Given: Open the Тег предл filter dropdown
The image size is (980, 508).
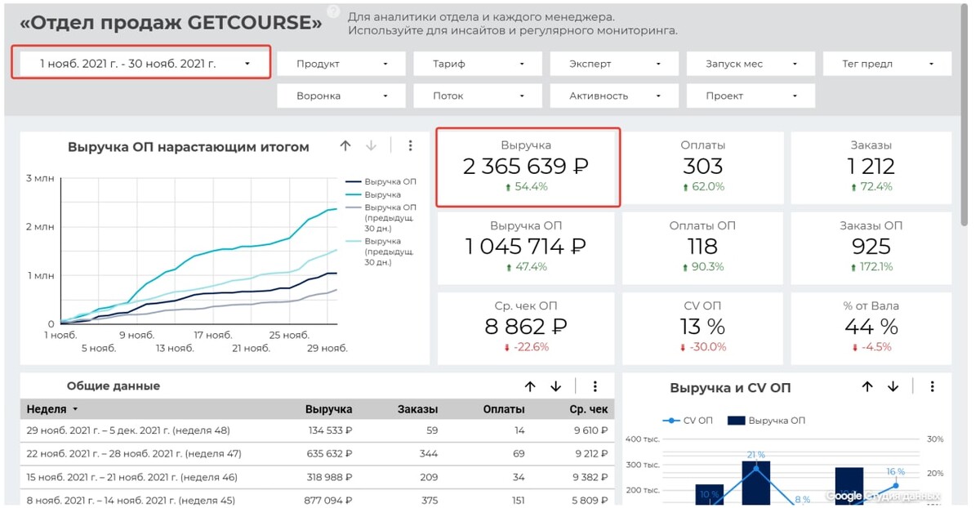Looking at the screenshot, I should tap(887, 64).
